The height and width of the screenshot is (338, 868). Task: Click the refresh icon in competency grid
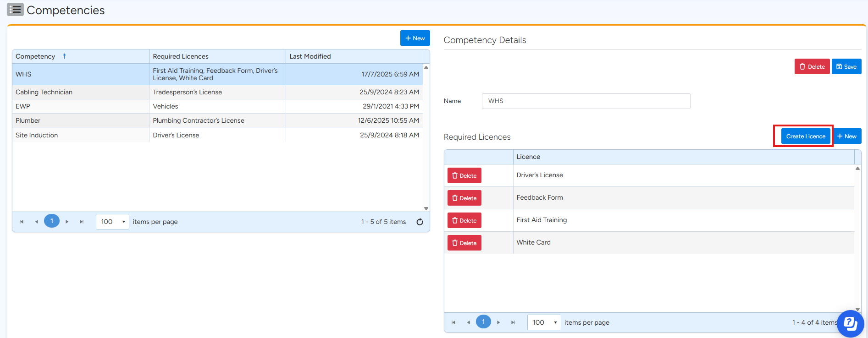[x=420, y=222]
